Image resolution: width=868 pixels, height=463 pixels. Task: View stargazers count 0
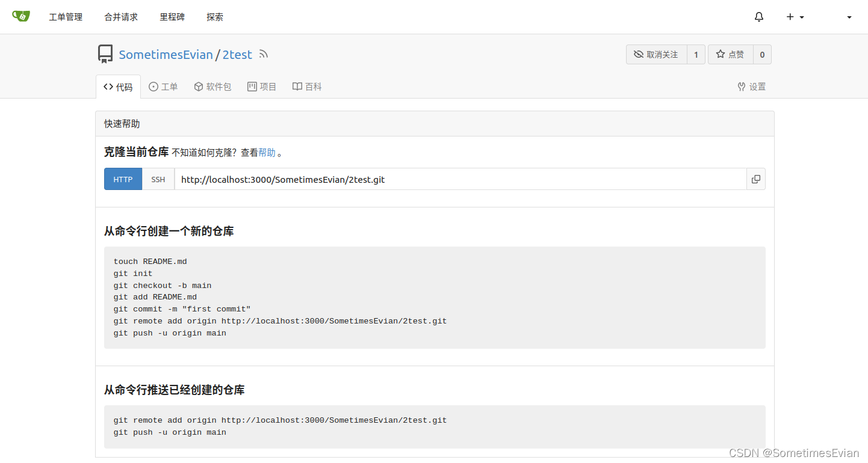click(x=762, y=54)
